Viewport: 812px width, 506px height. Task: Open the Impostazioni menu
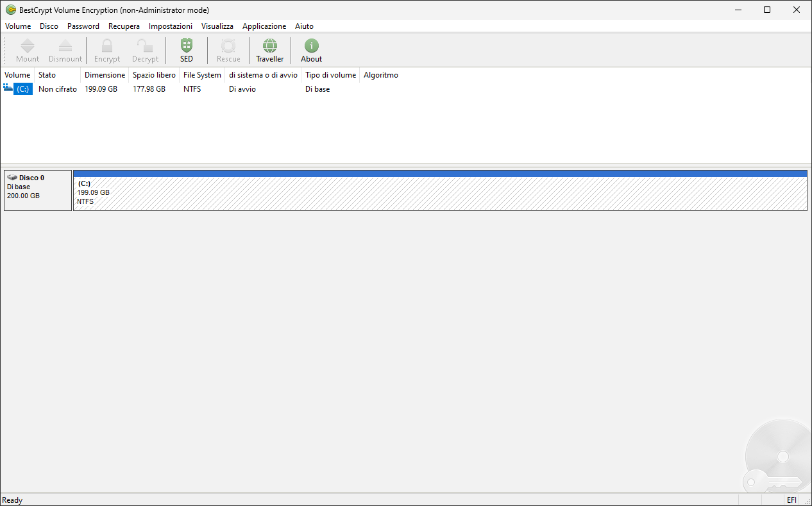(x=171, y=26)
